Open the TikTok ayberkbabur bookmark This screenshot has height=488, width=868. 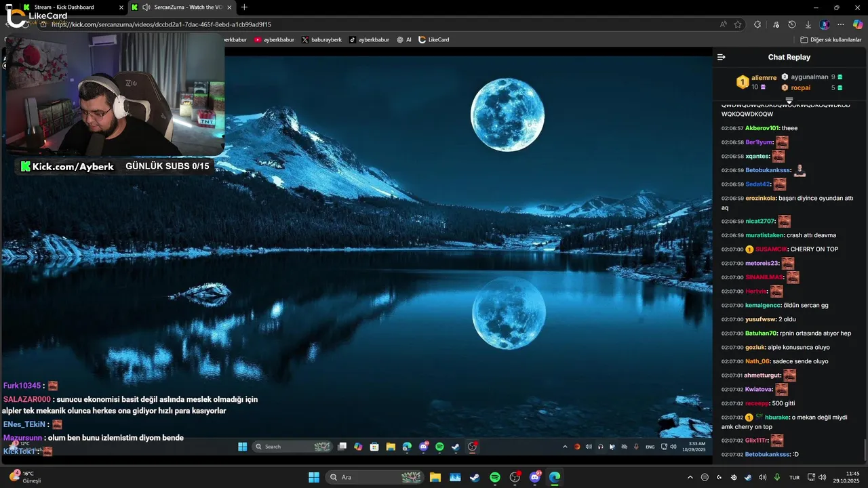click(x=369, y=39)
